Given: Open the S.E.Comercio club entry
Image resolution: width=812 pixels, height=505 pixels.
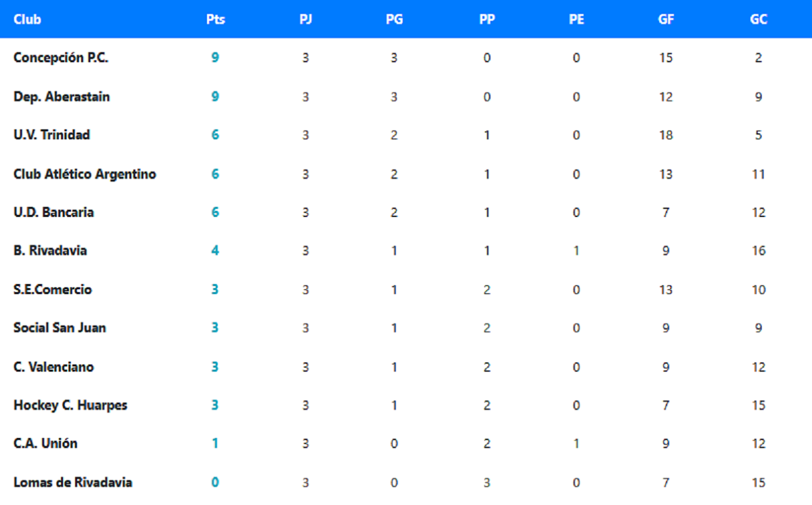Looking at the screenshot, I should pyautogui.click(x=53, y=289).
